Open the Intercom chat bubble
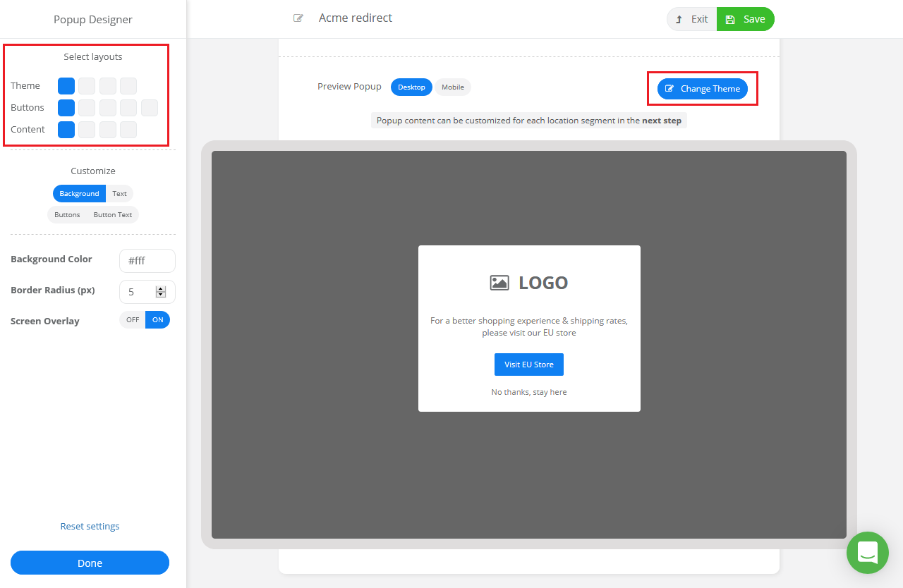Image resolution: width=903 pixels, height=588 pixels. coord(867,553)
